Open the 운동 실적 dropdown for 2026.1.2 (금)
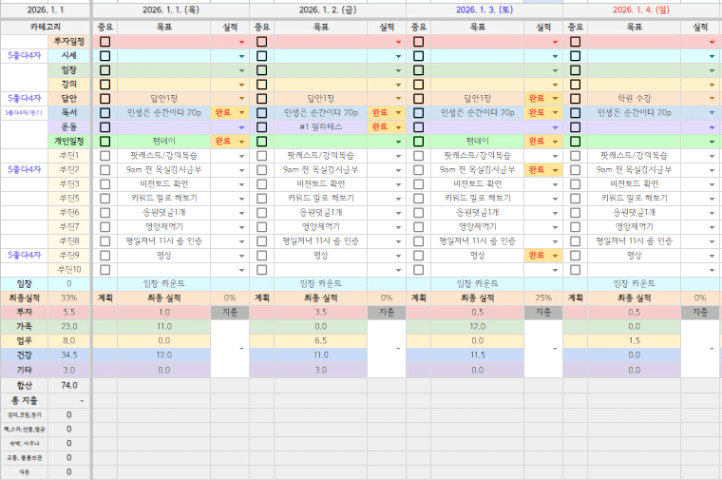The height and width of the screenshot is (480, 722). 398,127
